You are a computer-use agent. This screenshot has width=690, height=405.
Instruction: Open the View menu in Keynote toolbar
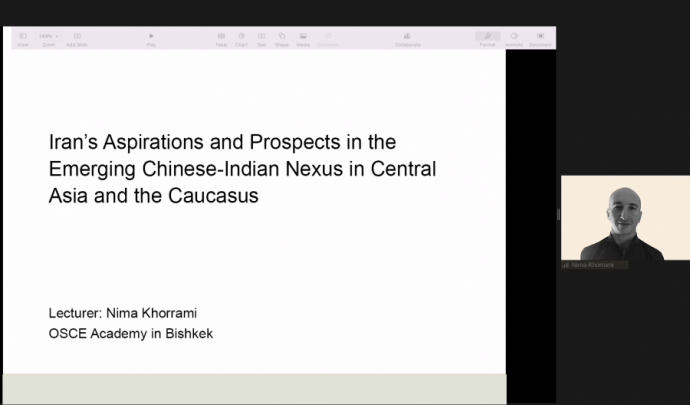(x=22, y=38)
